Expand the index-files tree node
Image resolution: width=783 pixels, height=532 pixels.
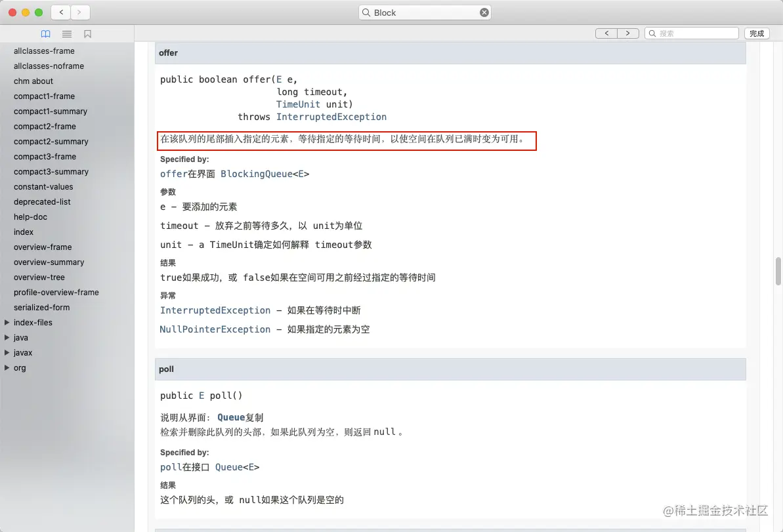(7, 322)
